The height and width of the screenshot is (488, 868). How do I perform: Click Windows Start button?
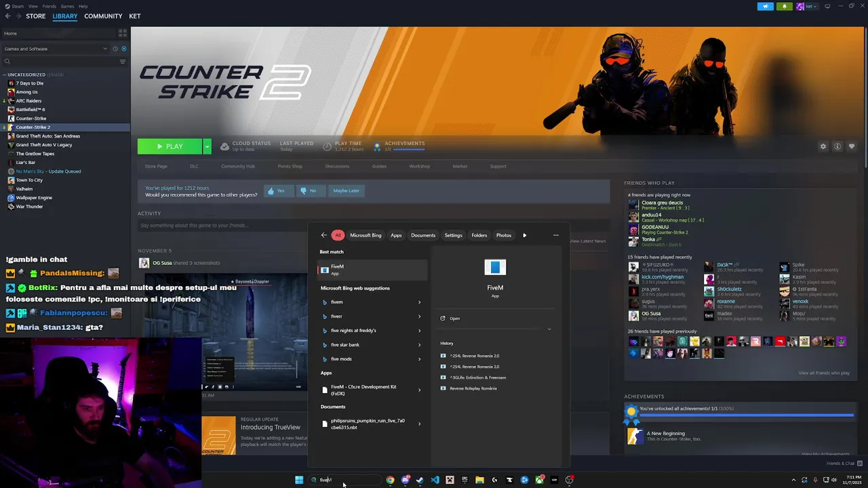299,480
